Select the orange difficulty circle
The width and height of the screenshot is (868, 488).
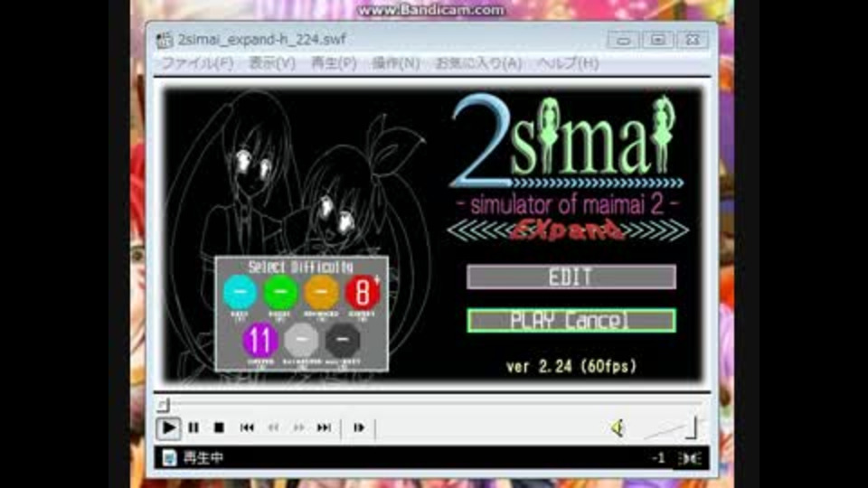322,292
